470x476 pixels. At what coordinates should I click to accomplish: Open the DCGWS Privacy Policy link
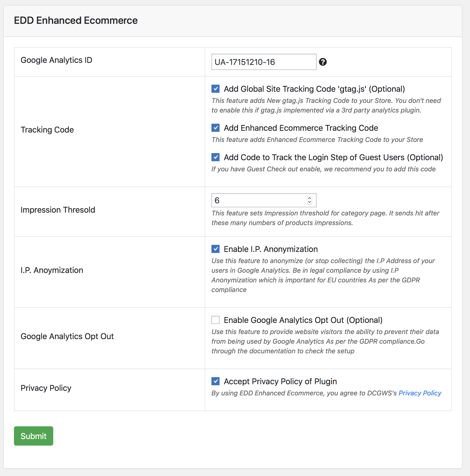(420, 393)
